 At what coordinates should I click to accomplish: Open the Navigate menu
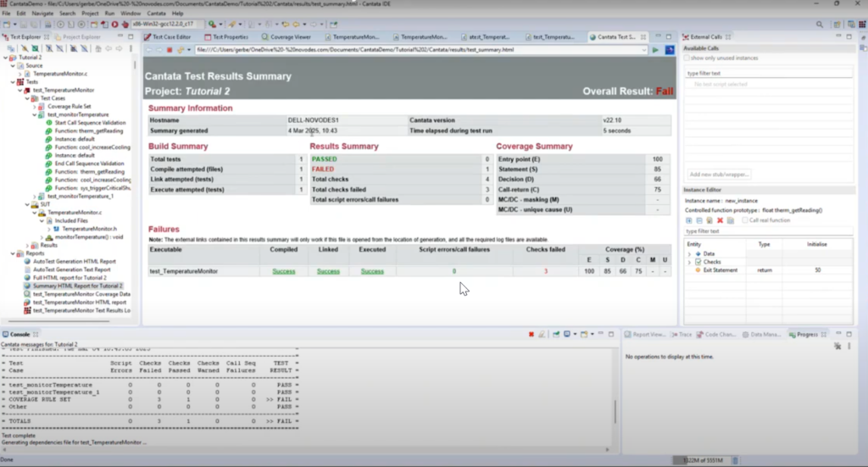(42, 14)
